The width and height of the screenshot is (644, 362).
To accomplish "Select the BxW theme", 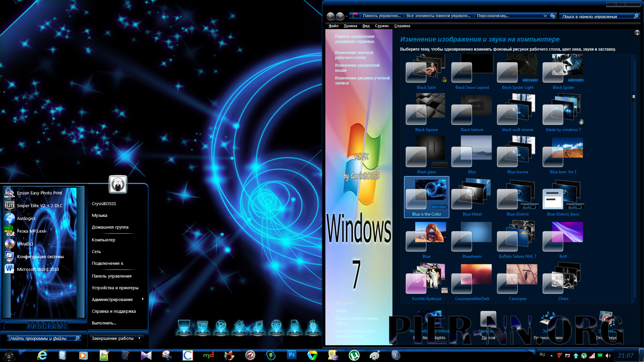I will [563, 240].
